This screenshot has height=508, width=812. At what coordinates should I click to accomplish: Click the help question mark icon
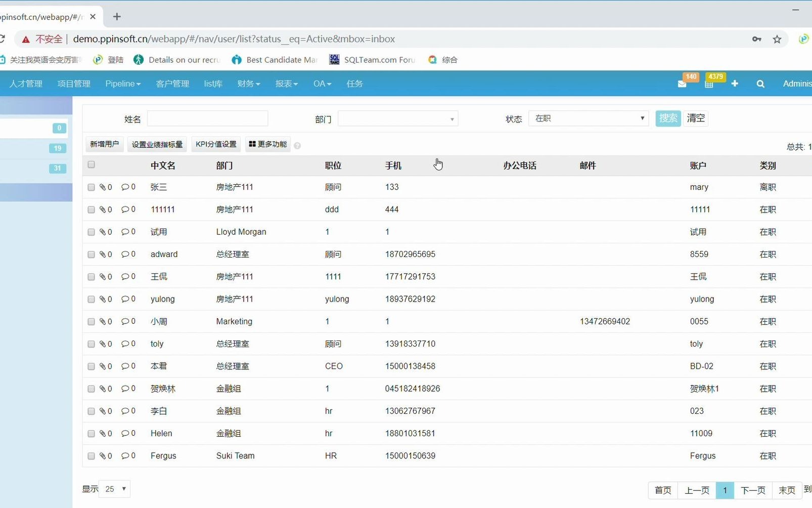click(x=297, y=146)
